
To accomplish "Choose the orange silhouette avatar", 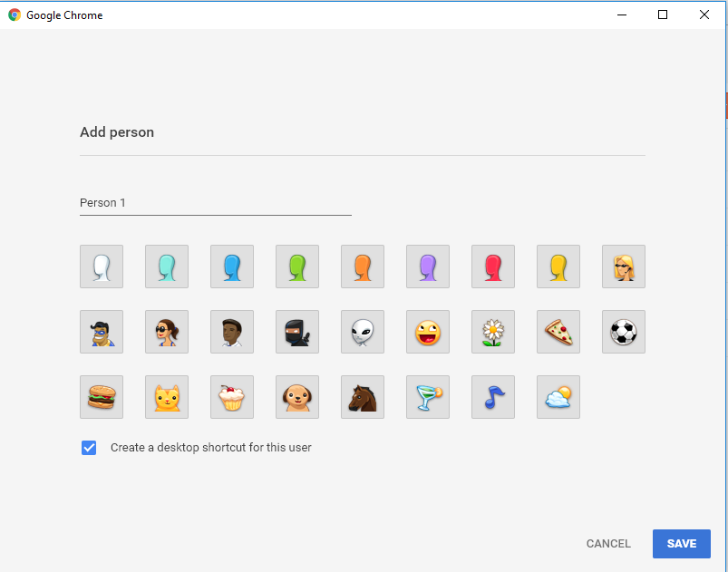I will click(x=363, y=267).
